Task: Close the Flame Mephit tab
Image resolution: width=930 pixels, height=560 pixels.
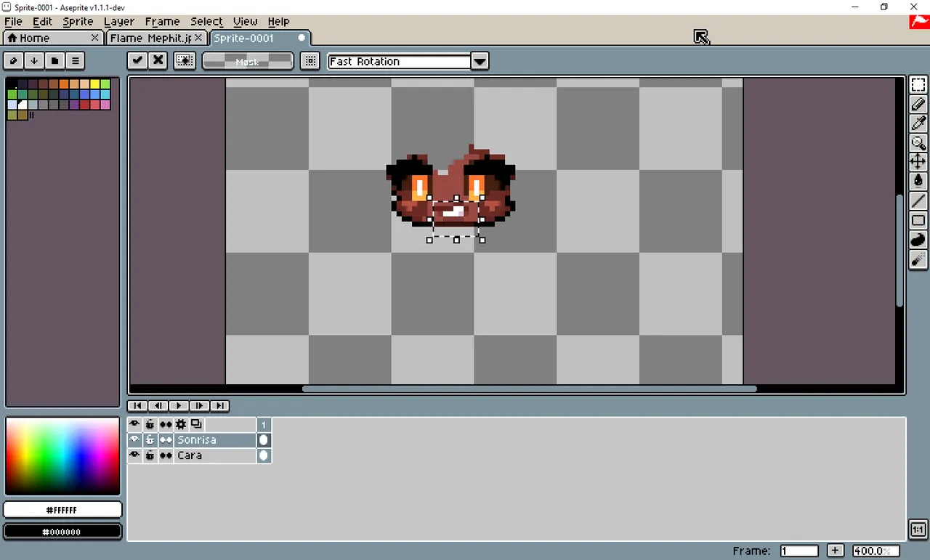Action: click(198, 37)
